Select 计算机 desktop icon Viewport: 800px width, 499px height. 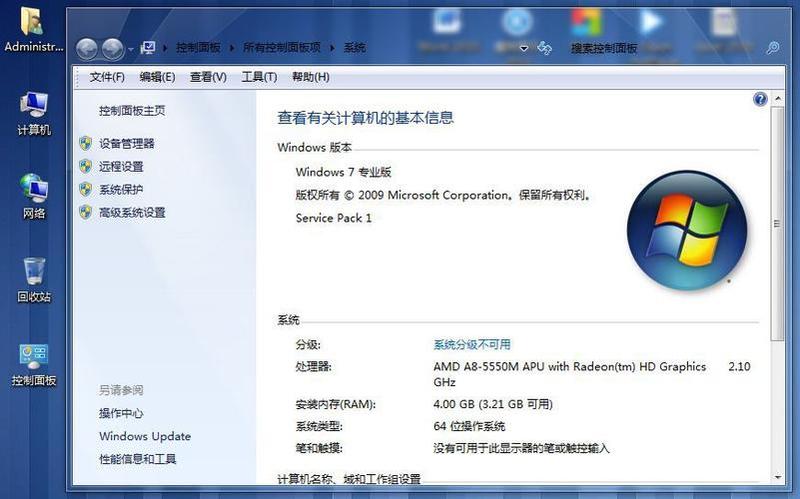(x=34, y=113)
